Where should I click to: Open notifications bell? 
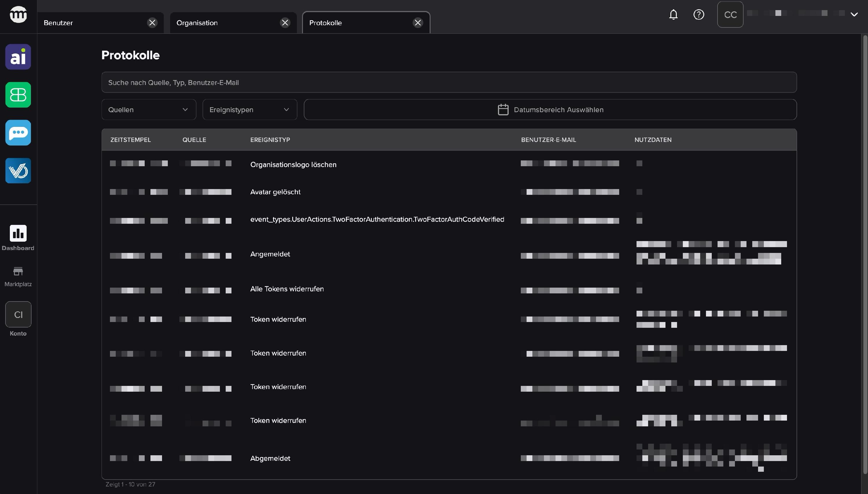[x=673, y=14]
